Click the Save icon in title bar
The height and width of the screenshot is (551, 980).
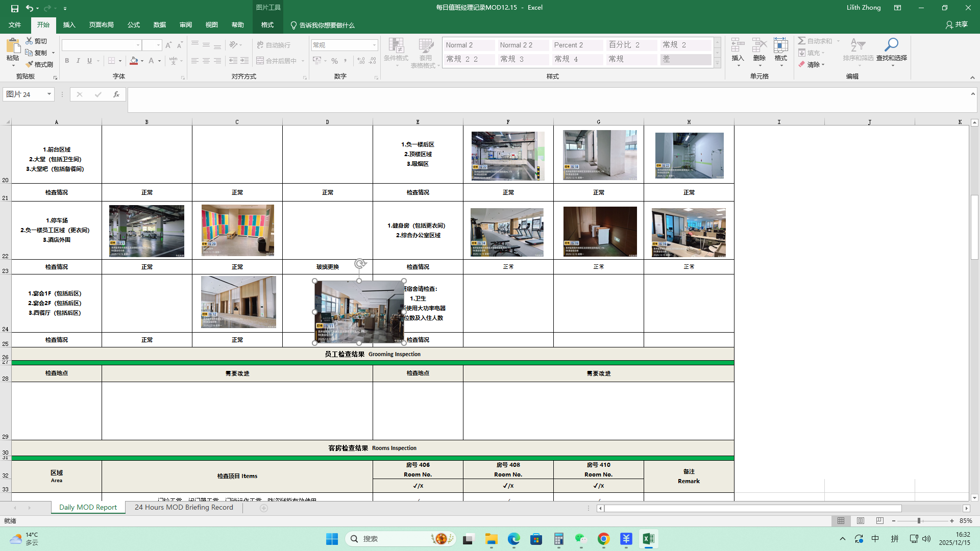pyautogui.click(x=14, y=8)
